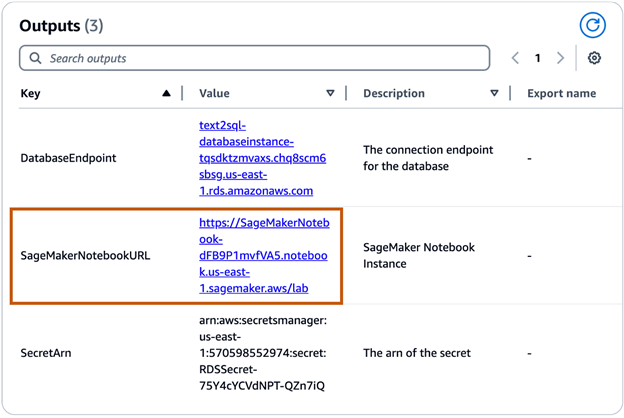
Task: Open the text2sql database endpoint link
Action: 262,158
